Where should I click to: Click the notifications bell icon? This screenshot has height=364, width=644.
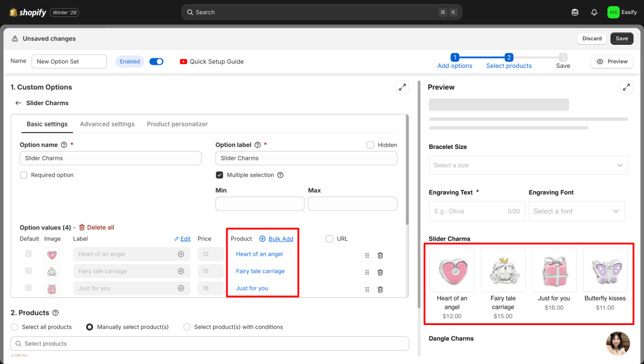click(594, 12)
